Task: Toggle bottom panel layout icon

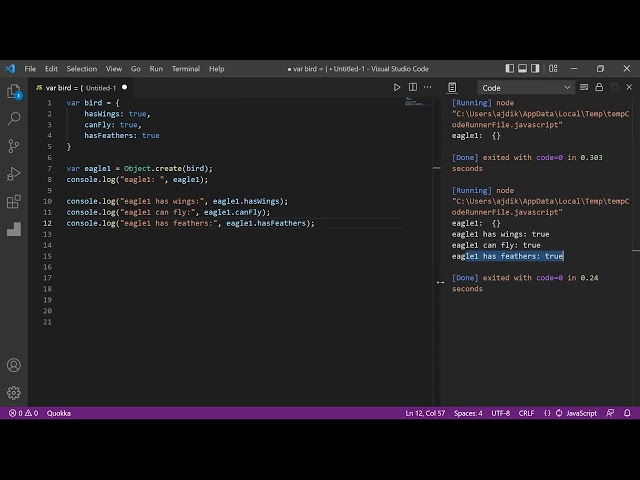Action: [522, 69]
